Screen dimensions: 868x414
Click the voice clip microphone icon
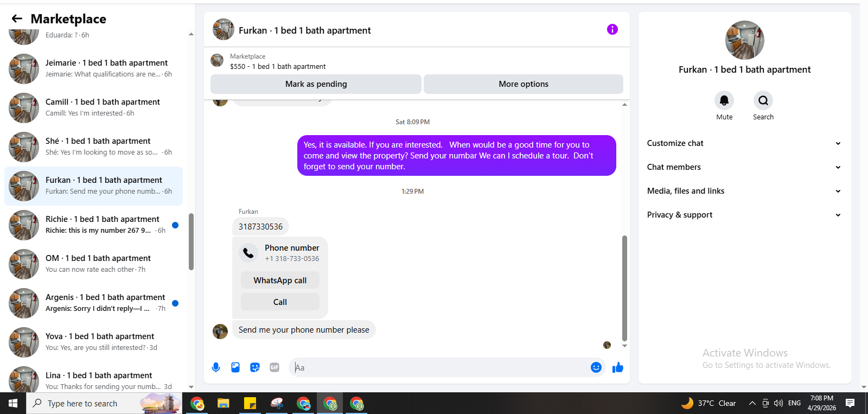(x=216, y=367)
